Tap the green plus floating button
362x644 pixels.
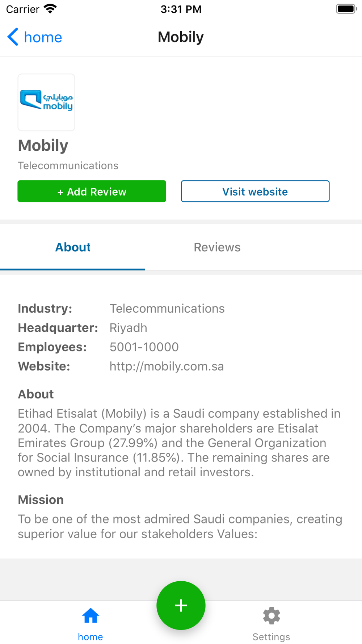pyautogui.click(x=181, y=605)
